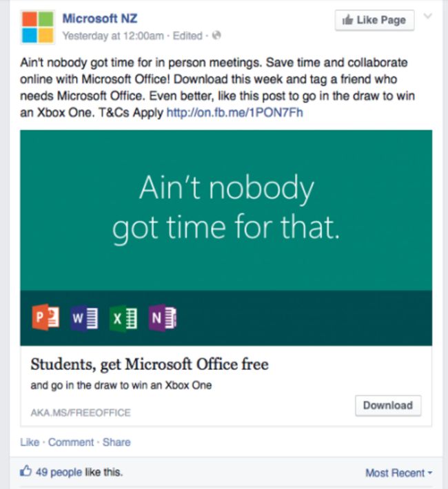Screen dimensions: 448x489
Task: Share this post
Action: (x=116, y=442)
